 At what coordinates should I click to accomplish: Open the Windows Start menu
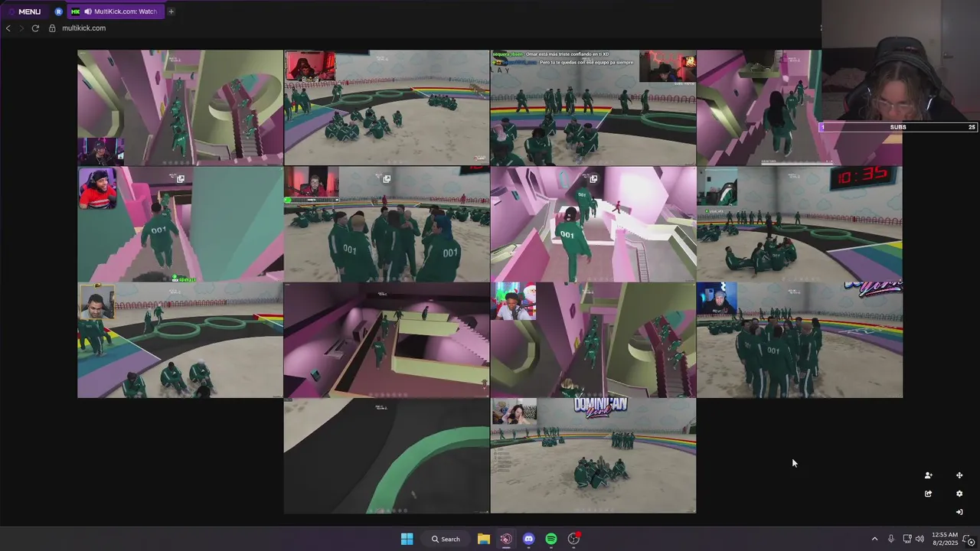click(x=407, y=539)
